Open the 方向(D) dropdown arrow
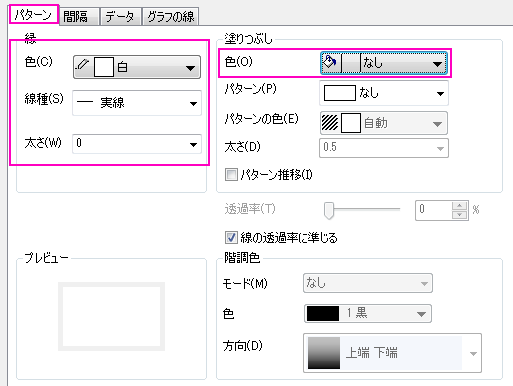Image resolution: width=513 pixels, height=386 pixels. (x=473, y=353)
